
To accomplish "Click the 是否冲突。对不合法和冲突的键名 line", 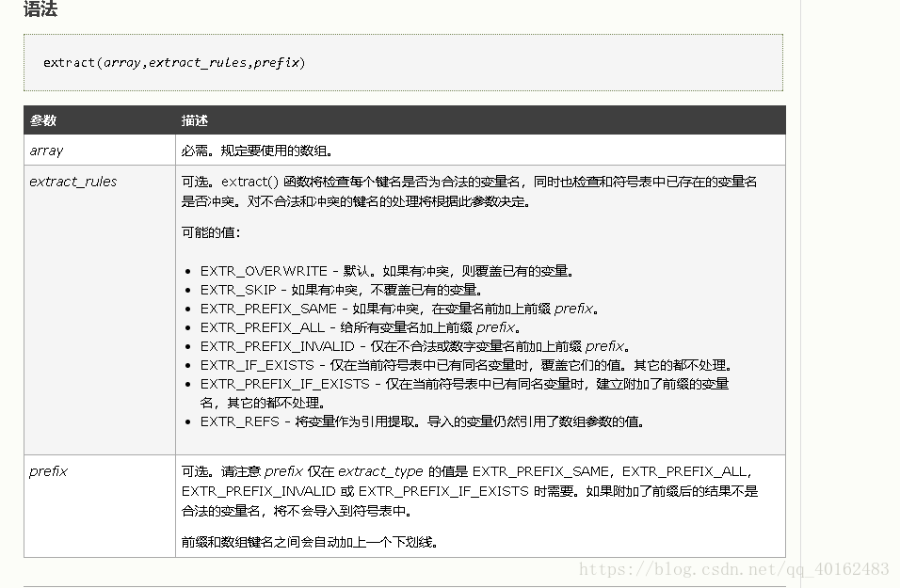I will point(356,201).
